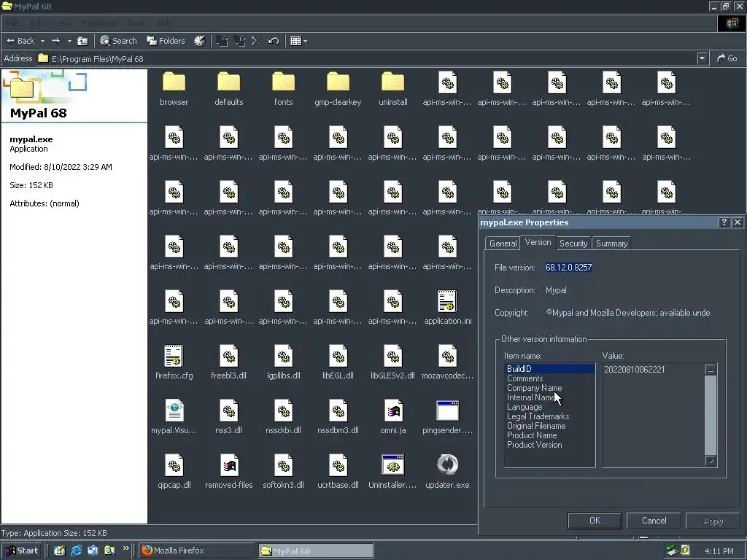Select BuildID in item name list
The height and width of the screenshot is (560, 747).
pos(549,368)
